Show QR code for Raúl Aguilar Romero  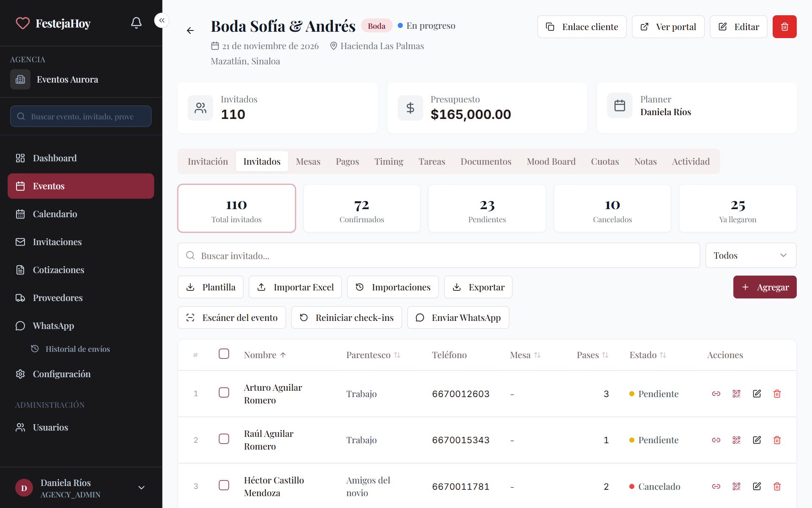tap(736, 440)
